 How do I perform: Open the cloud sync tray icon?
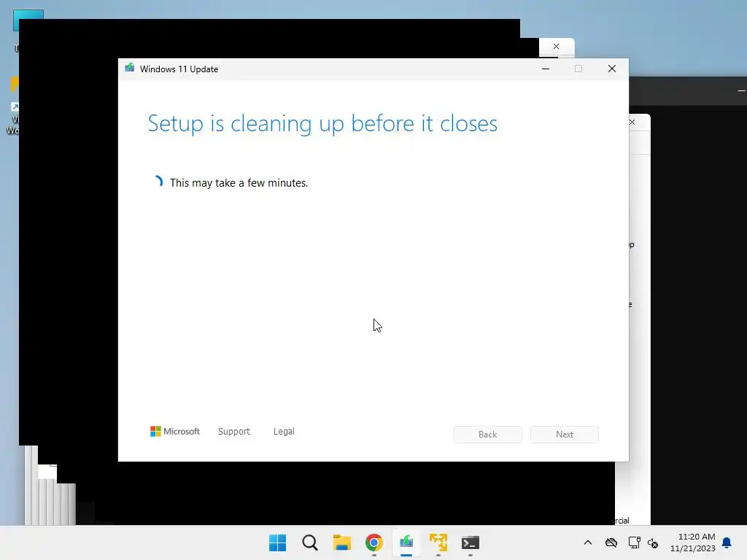(611, 542)
